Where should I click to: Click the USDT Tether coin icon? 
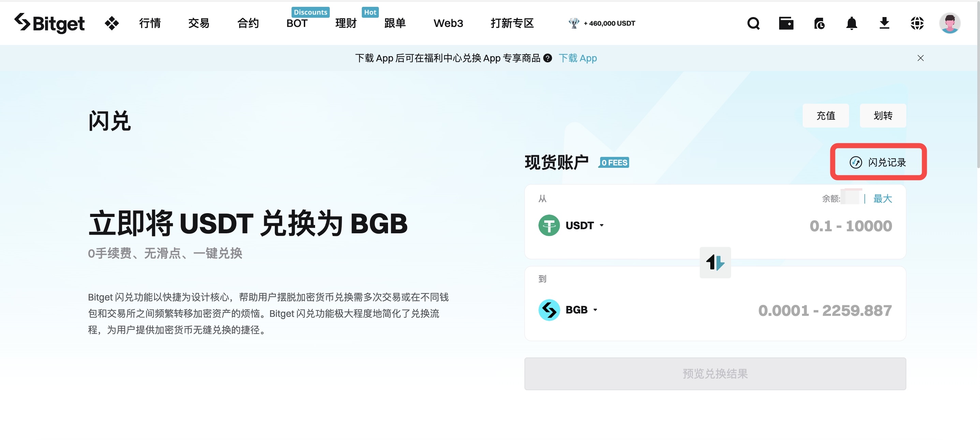tap(549, 225)
